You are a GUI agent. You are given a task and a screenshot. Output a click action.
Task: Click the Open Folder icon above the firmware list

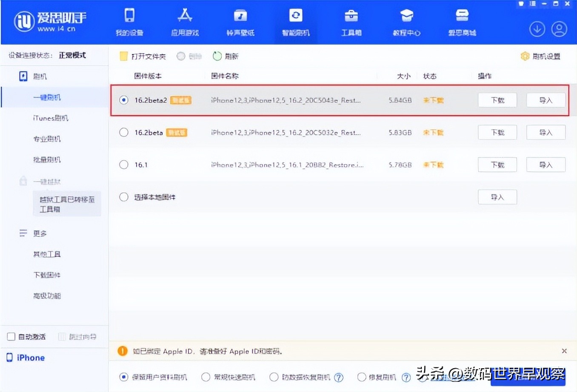point(124,56)
